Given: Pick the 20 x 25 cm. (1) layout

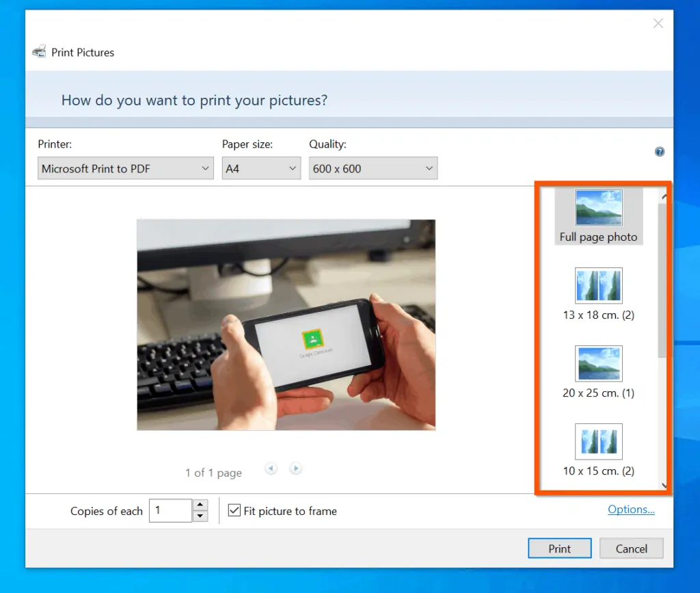Looking at the screenshot, I should click(598, 372).
